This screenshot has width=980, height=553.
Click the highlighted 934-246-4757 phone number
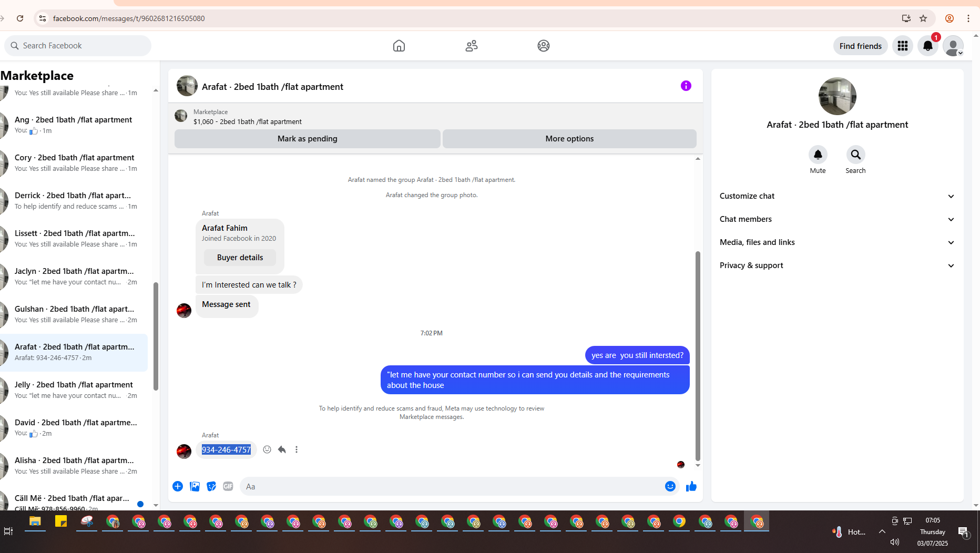pos(226,450)
